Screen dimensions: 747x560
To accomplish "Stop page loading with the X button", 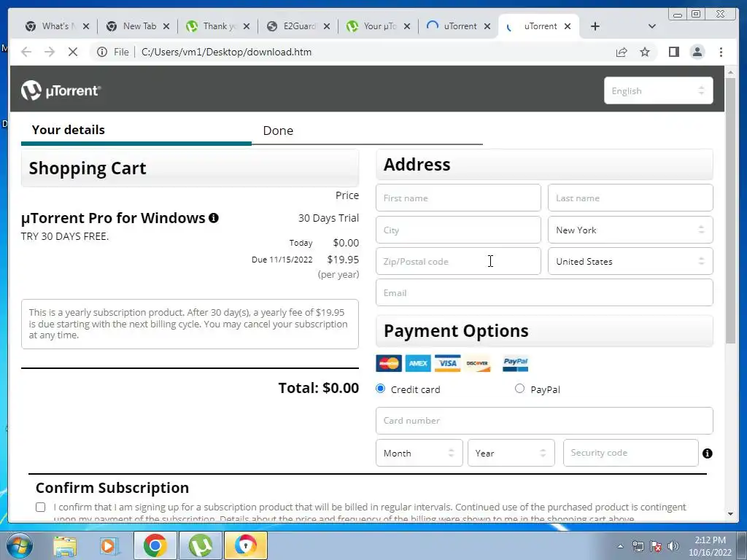I will pyautogui.click(x=73, y=52).
